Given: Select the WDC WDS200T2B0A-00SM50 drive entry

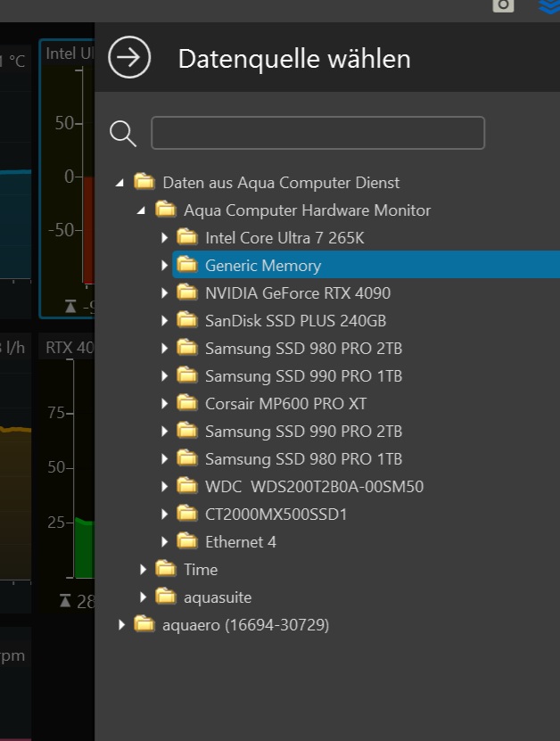Looking at the screenshot, I should 314,486.
